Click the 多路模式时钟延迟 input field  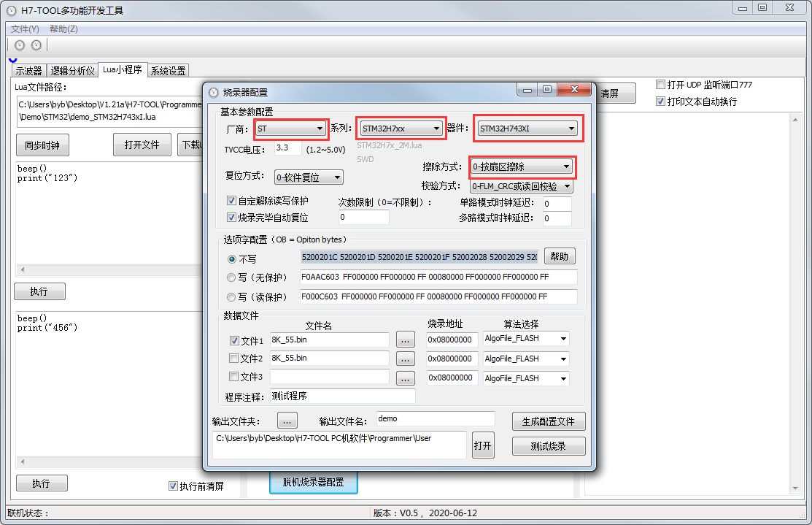coord(557,218)
